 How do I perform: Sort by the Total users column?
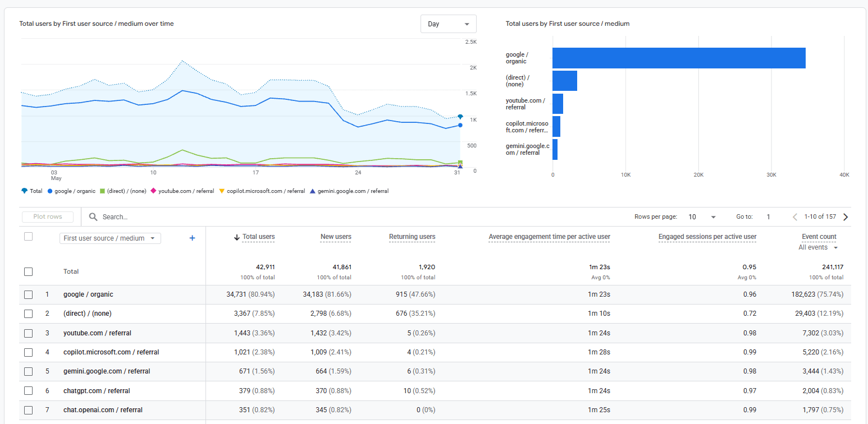[x=258, y=237]
